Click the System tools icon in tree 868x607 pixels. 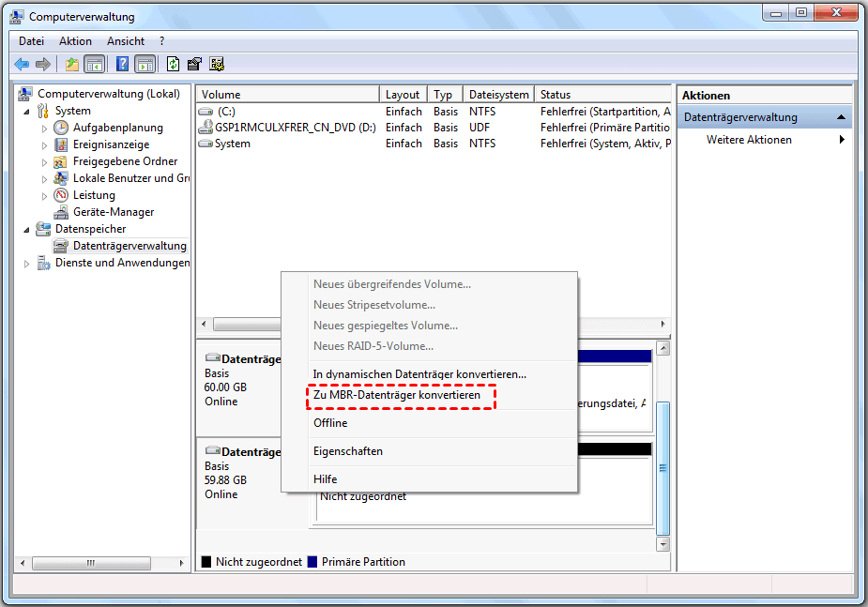[x=42, y=111]
